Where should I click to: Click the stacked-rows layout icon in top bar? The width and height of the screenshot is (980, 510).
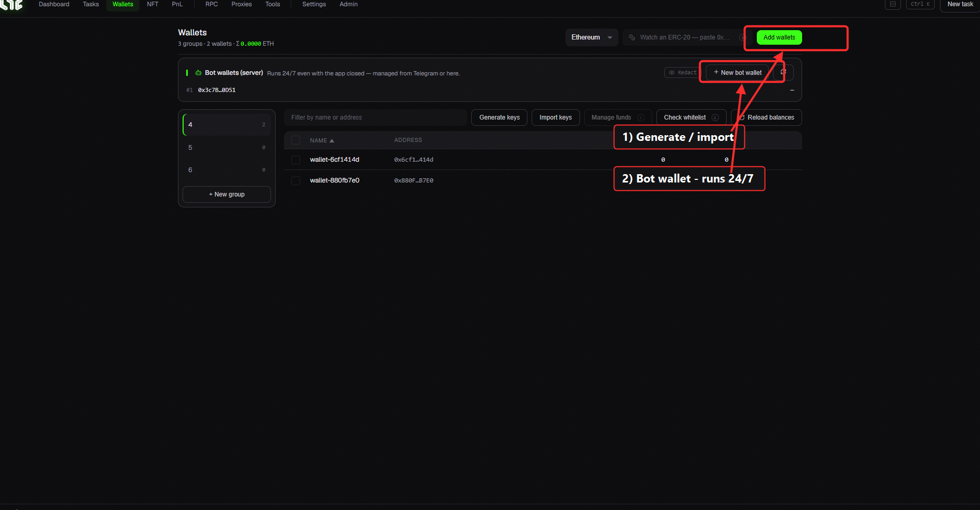[x=893, y=4]
